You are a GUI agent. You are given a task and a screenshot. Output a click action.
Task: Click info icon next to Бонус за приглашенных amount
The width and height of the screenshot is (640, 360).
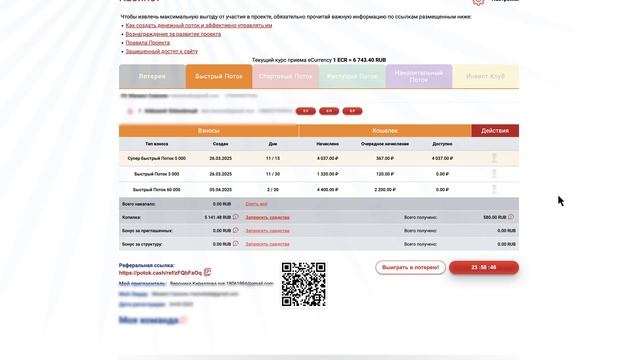coord(236,230)
